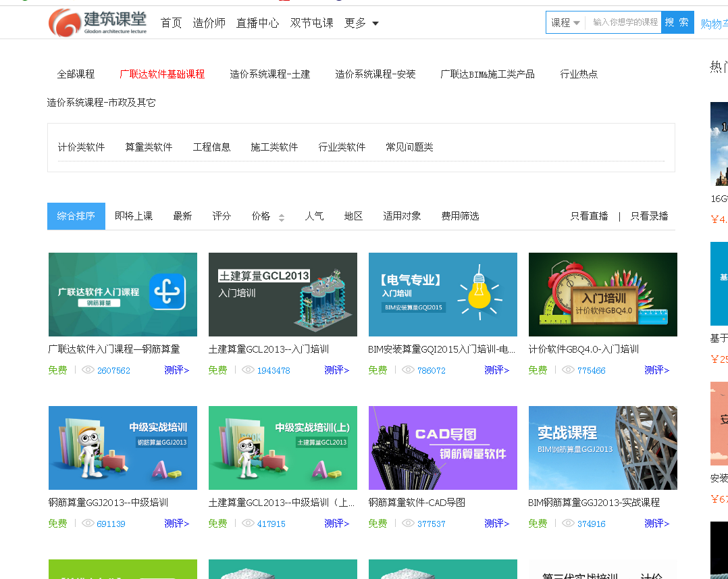Click the course search input field
The image size is (728, 579).
click(x=625, y=22)
